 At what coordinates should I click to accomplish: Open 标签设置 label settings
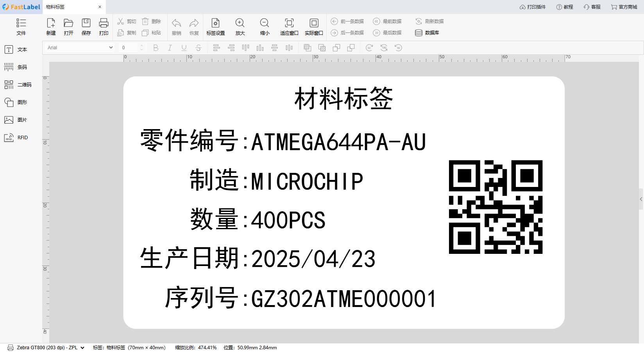[215, 27]
